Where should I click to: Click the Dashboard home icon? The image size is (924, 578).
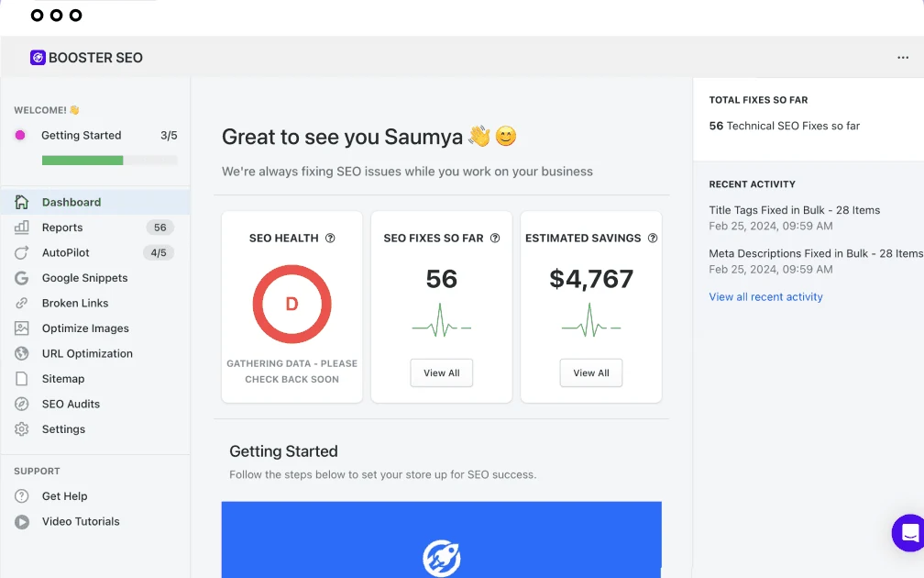tap(22, 202)
